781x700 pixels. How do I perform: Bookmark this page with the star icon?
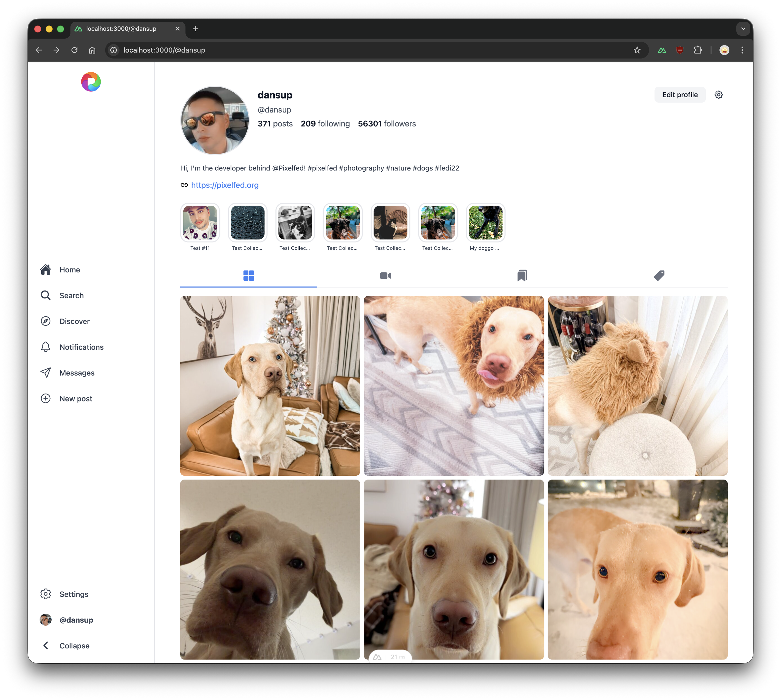(x=637, y=50)
